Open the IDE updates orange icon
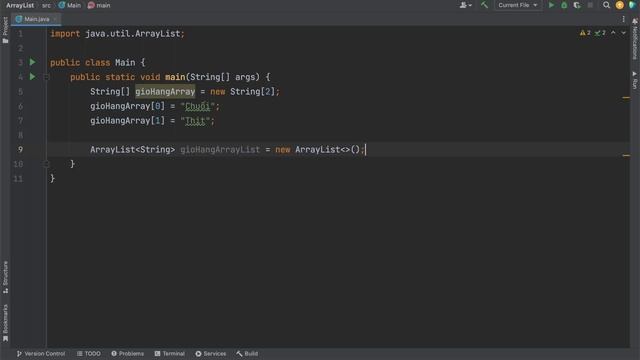The width and height of the screenshot is (640, 360). point(620,5)
